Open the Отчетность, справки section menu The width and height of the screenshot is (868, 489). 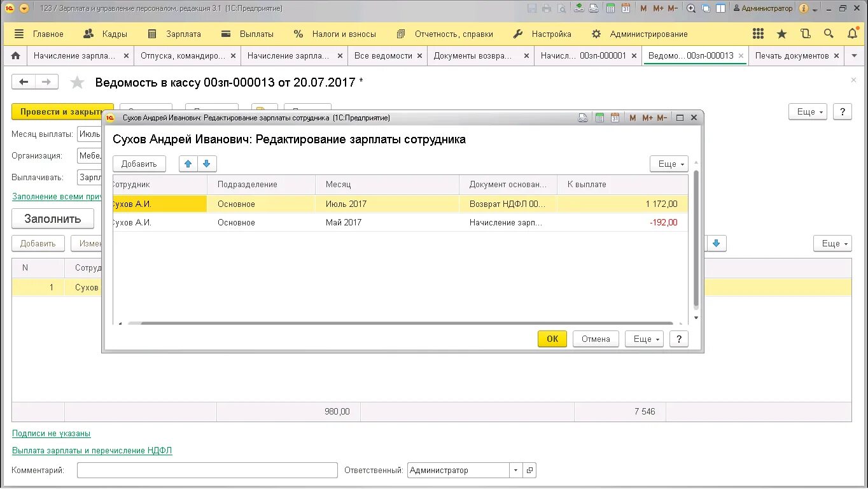[444, 34]
